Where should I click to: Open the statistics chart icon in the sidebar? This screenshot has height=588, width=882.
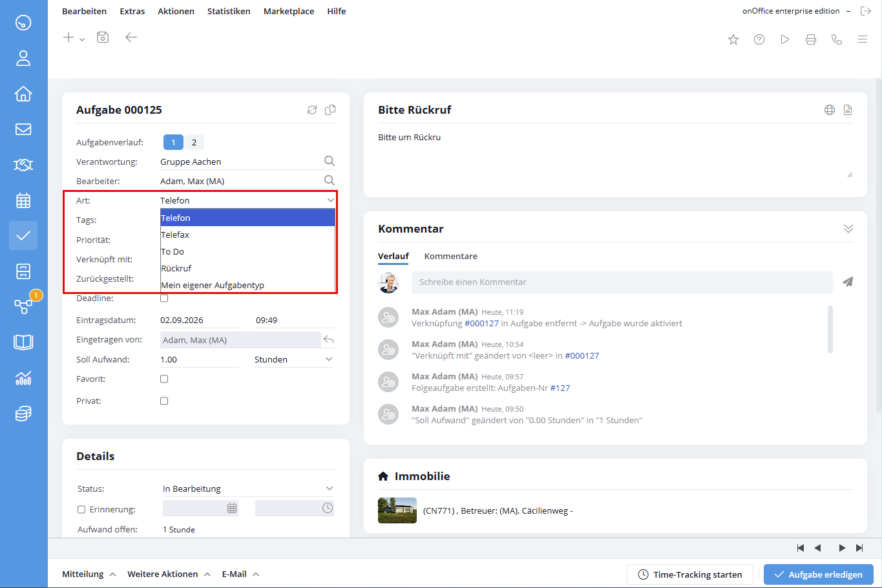pos(23,378)
